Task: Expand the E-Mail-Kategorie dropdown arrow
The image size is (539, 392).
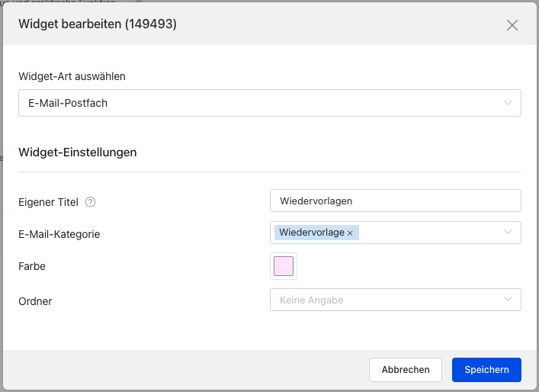Action: tap(508, 232)
